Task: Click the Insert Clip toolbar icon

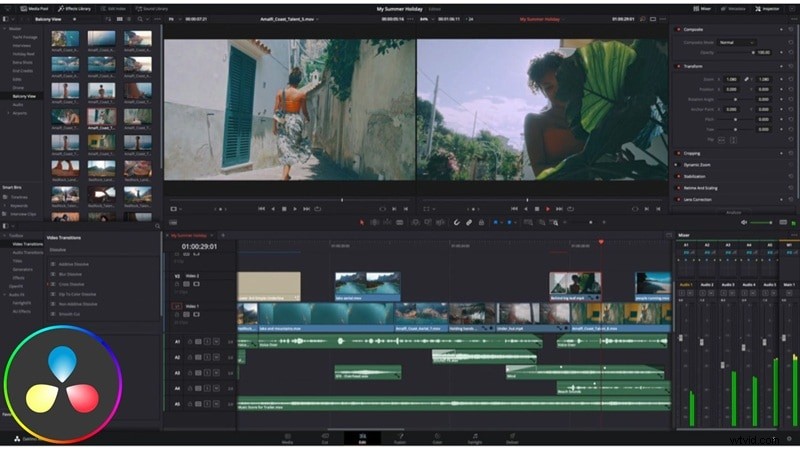Action: click(415, 222)
